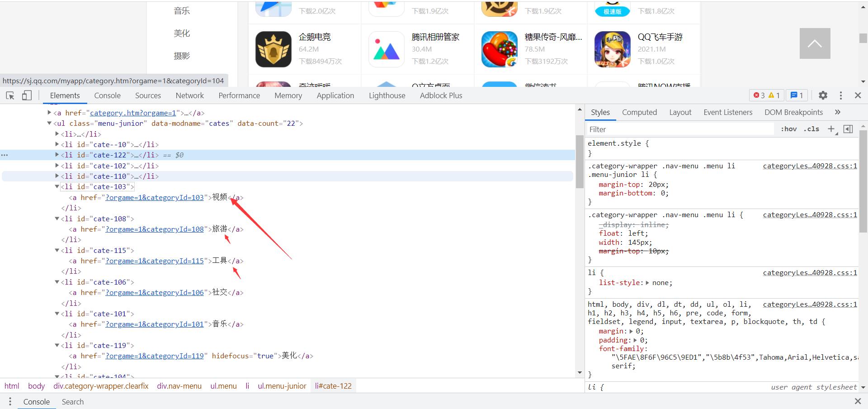The width and height of the screenshot is (868, 409).
Task: Select the html breadcrumb
Action: coord(12,386)
